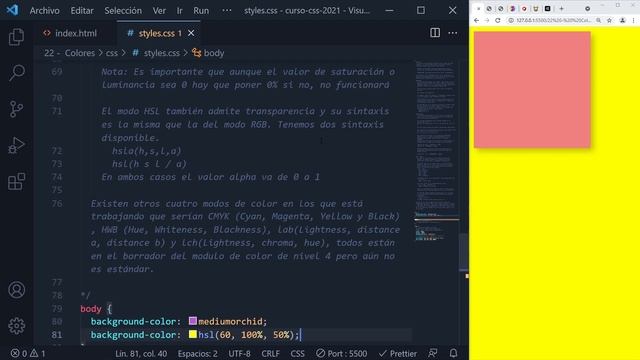
Task: Click 'Espacios: 2' indentation setting
Action: pyautogui.click(x=198, y=353)
